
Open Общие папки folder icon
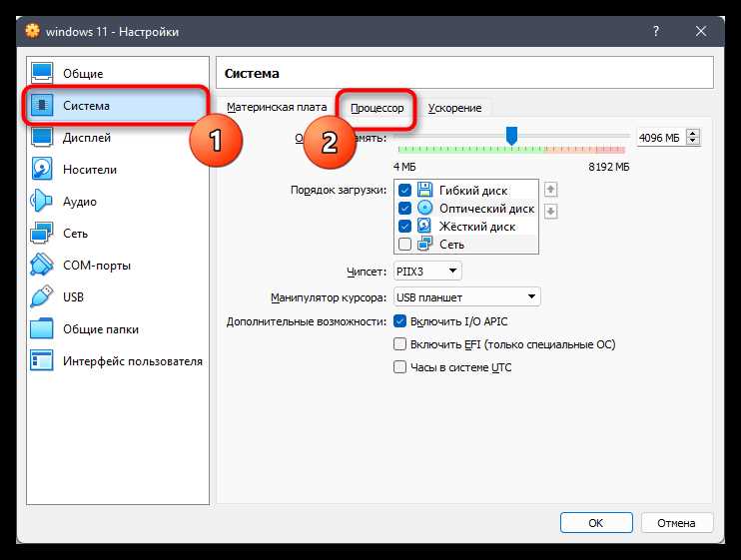(x=42, y=328)
